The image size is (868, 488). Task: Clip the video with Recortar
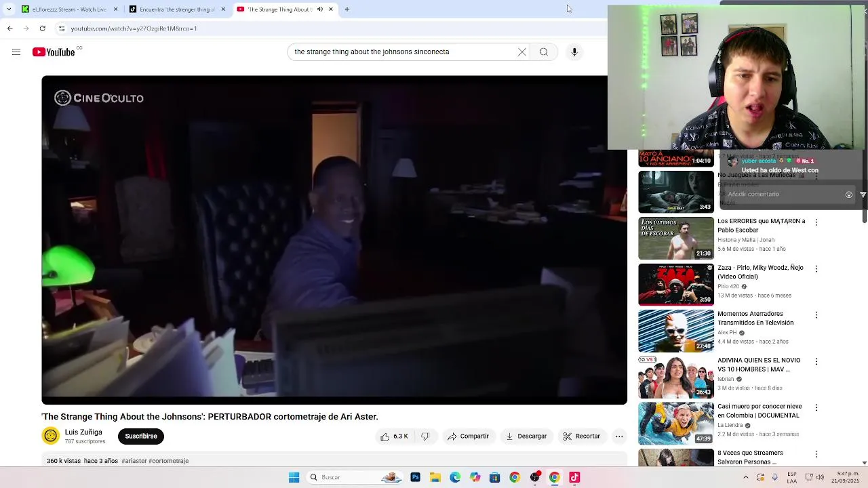click(582, 436)
